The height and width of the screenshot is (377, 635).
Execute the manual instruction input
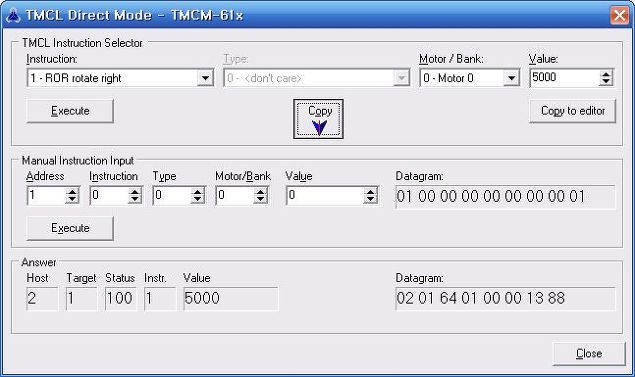[x=70, y=228]
